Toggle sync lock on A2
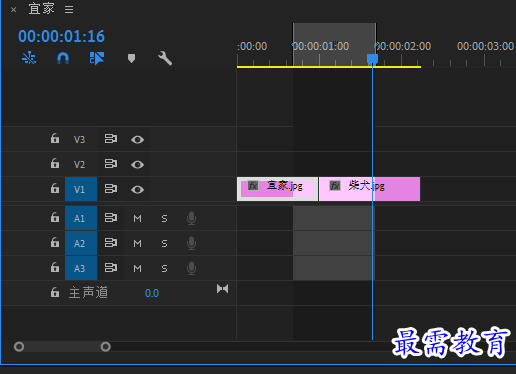The height and width of the screenshot is (374, 516). pos(111,243)
